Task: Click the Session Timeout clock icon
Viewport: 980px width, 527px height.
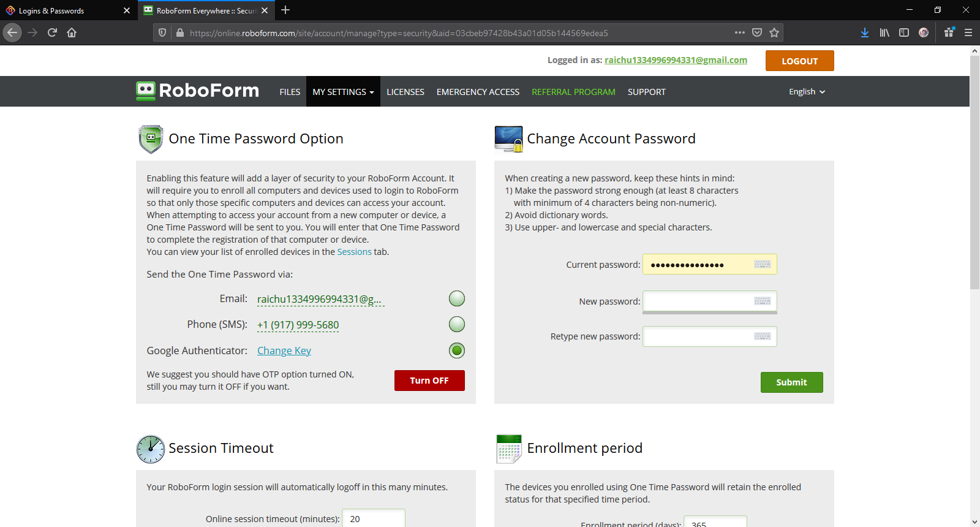Action: tap(151, 449)
